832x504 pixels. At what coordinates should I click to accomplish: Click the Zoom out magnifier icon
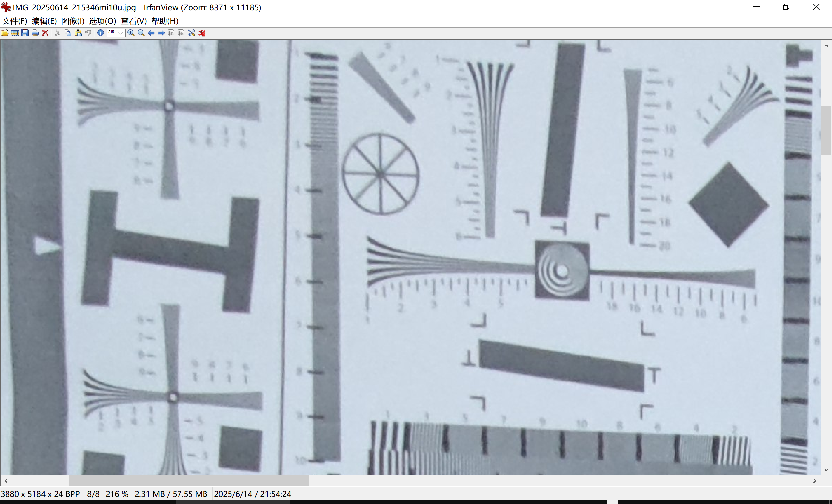coord(141,33)
